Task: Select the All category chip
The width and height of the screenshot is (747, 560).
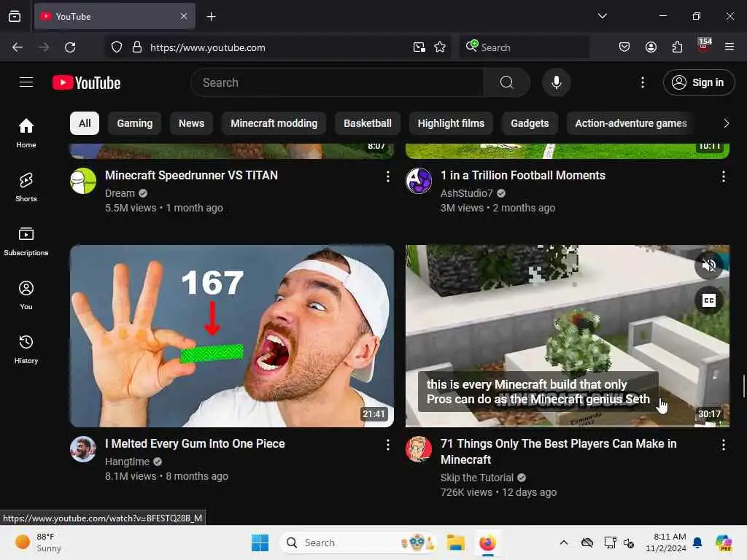Action: click(x=85, y=123)
